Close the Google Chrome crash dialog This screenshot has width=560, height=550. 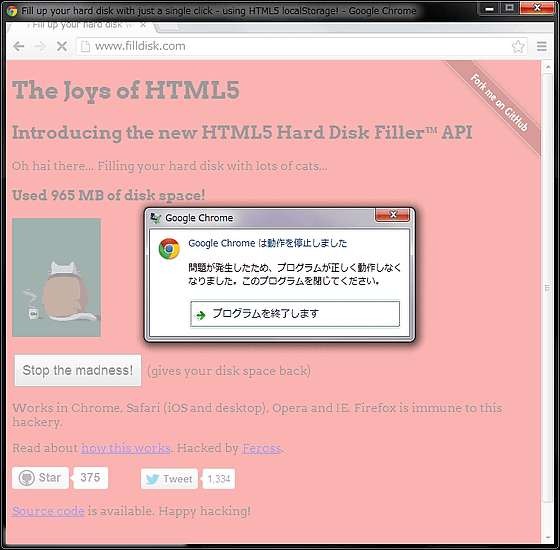(392, 215)
